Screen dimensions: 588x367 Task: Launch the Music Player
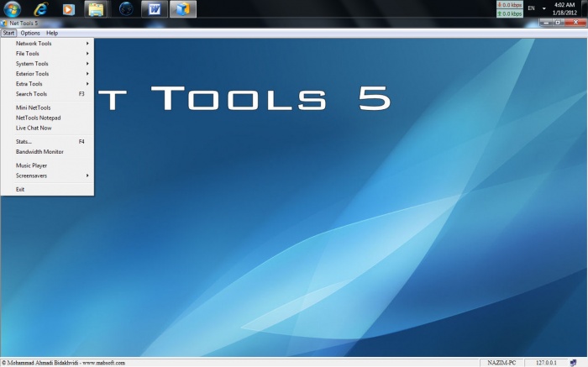(x=48, y=165)
